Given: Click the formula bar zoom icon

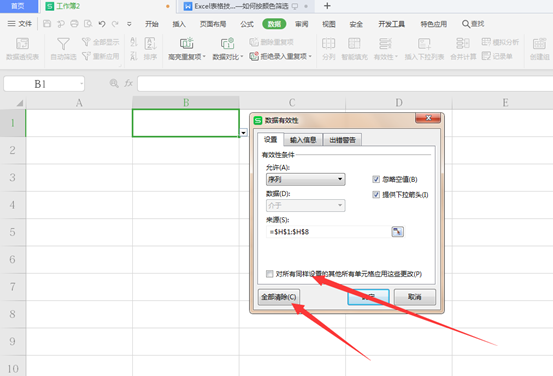Looking at the screenshot, I should 114,83.
